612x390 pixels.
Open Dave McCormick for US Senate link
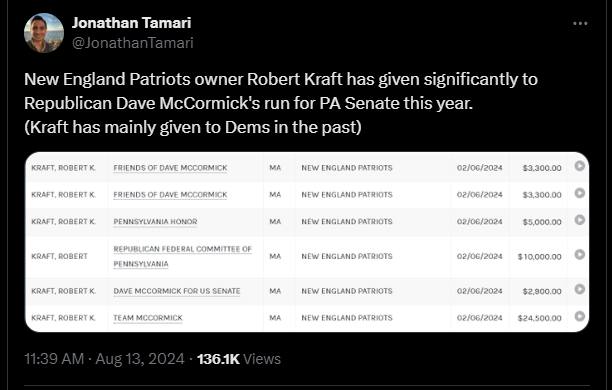click(177, 291)
